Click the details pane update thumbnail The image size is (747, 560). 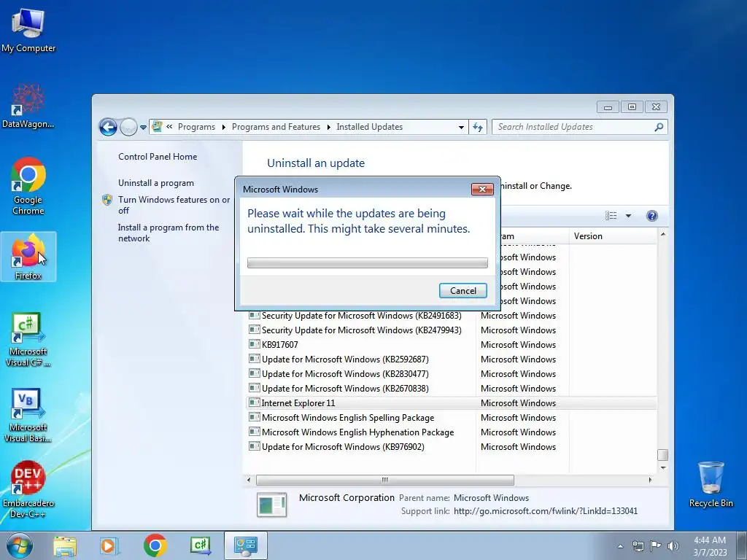271,505
